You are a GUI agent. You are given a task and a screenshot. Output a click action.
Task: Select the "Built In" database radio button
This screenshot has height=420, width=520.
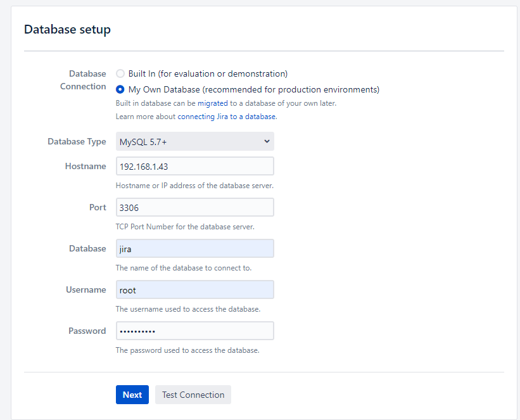click(120, 73)
